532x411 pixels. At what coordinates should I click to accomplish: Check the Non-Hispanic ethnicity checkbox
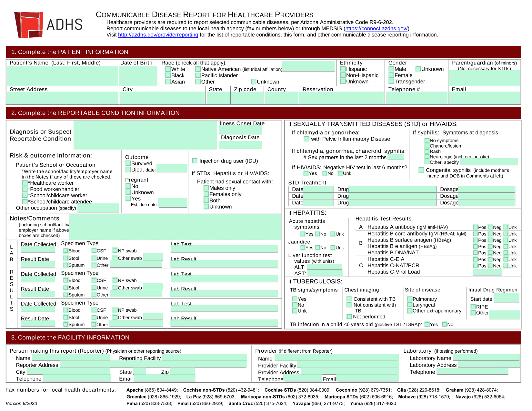[343, 75]
